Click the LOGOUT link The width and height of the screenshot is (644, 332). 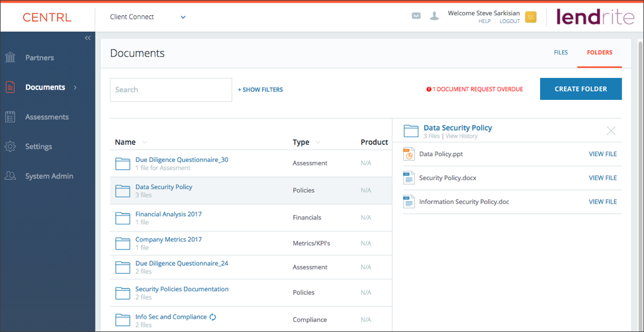pyautogui.click(x=510, y=21)
